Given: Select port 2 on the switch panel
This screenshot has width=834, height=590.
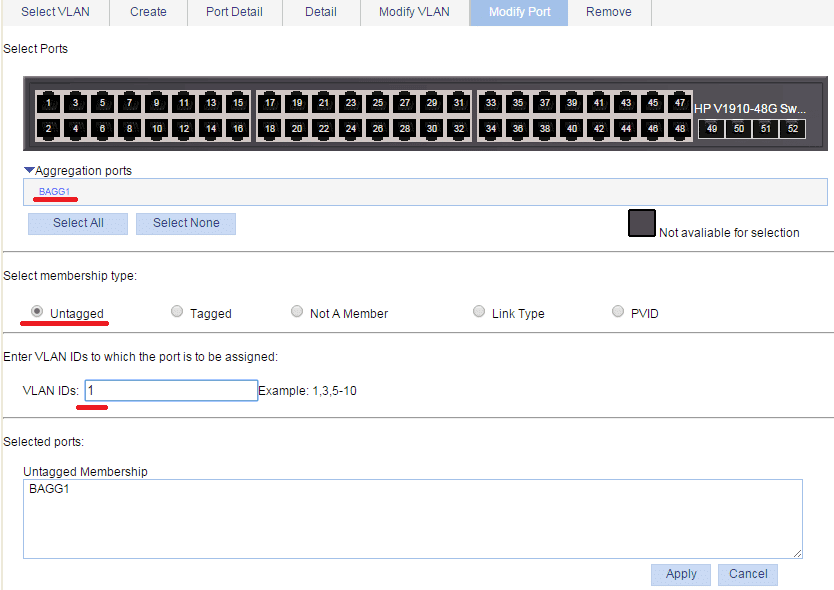Looking at the screenshot, I should 48,129.
